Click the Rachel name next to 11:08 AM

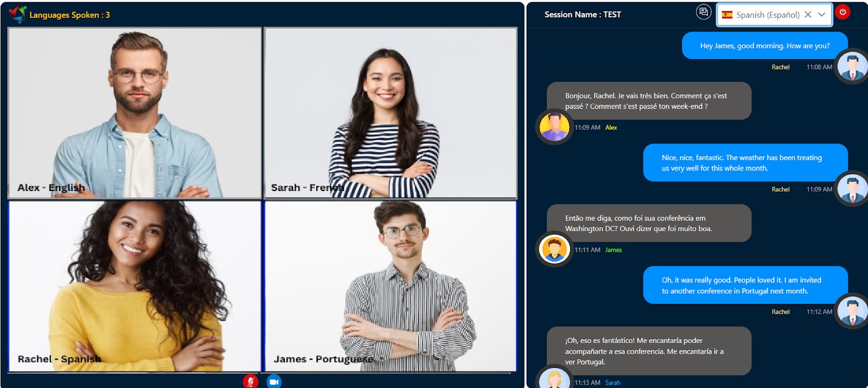tap(781, 67)
